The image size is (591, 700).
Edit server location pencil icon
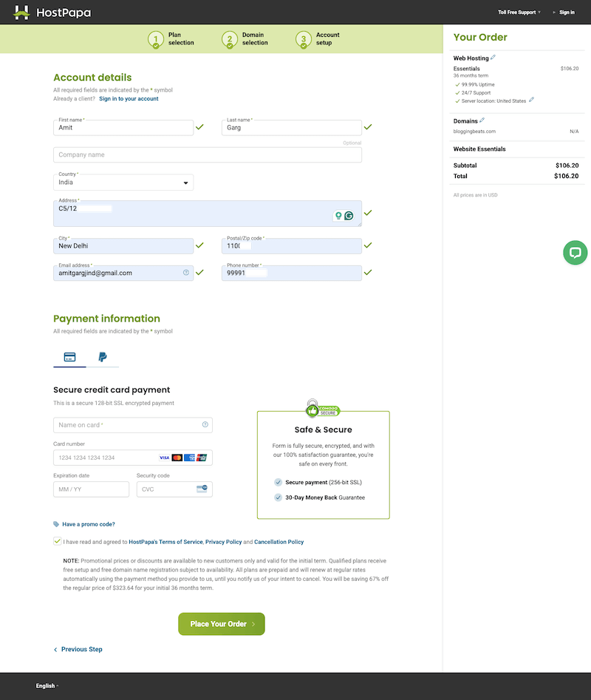coord(531,100)
